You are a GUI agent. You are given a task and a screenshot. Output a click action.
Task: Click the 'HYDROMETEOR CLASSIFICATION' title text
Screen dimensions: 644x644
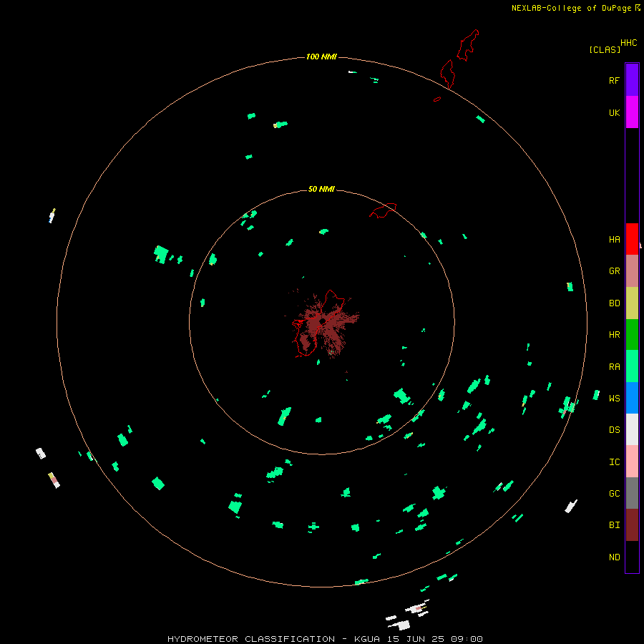click(251, 639)
